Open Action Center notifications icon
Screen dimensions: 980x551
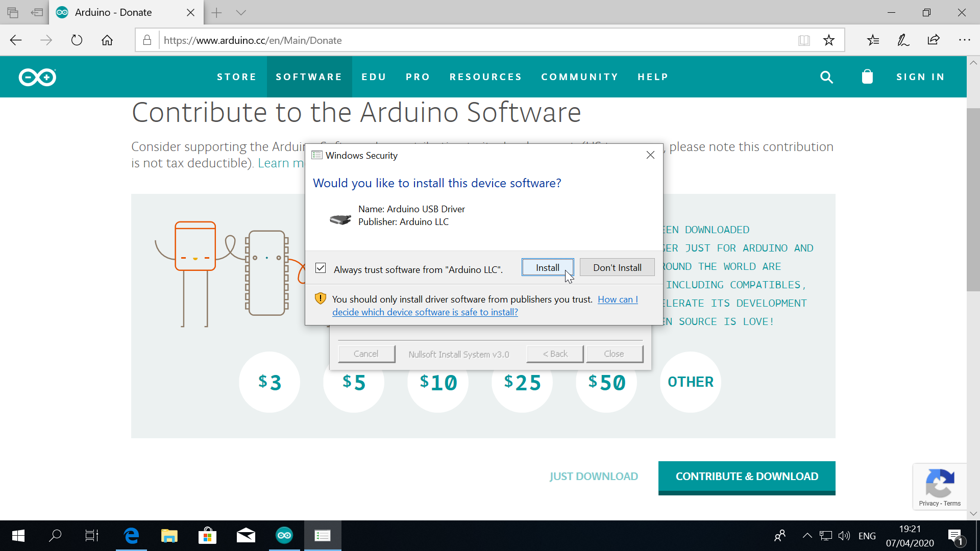pos(955,537)
